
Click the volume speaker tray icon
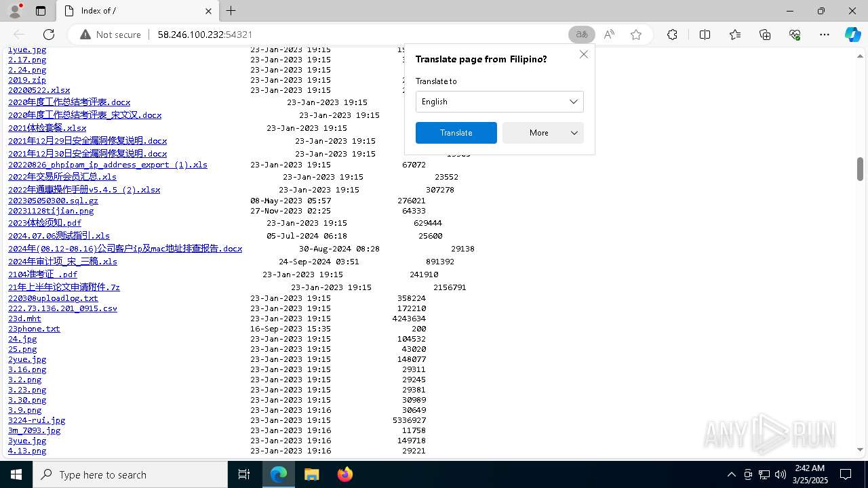[x=780, y=474]
